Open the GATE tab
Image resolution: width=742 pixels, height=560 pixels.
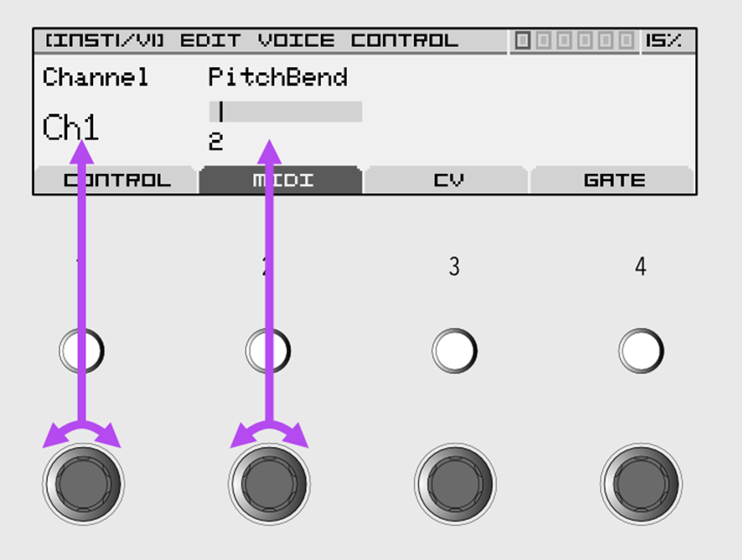612,180
